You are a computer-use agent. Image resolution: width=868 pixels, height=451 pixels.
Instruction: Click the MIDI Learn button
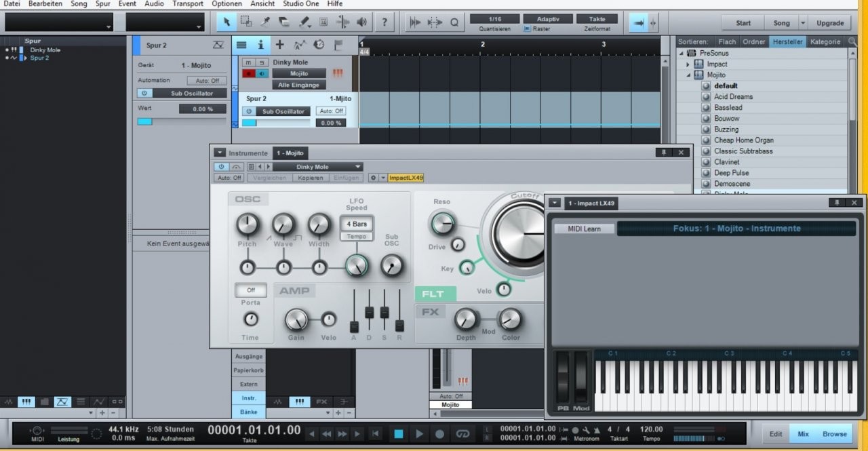coord(585,229)
